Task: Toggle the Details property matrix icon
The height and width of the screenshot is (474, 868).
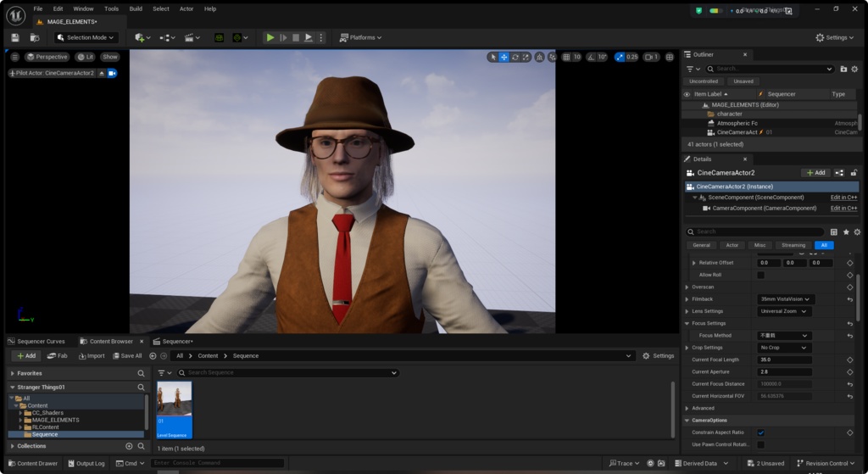Action: [x=834, y=232]
